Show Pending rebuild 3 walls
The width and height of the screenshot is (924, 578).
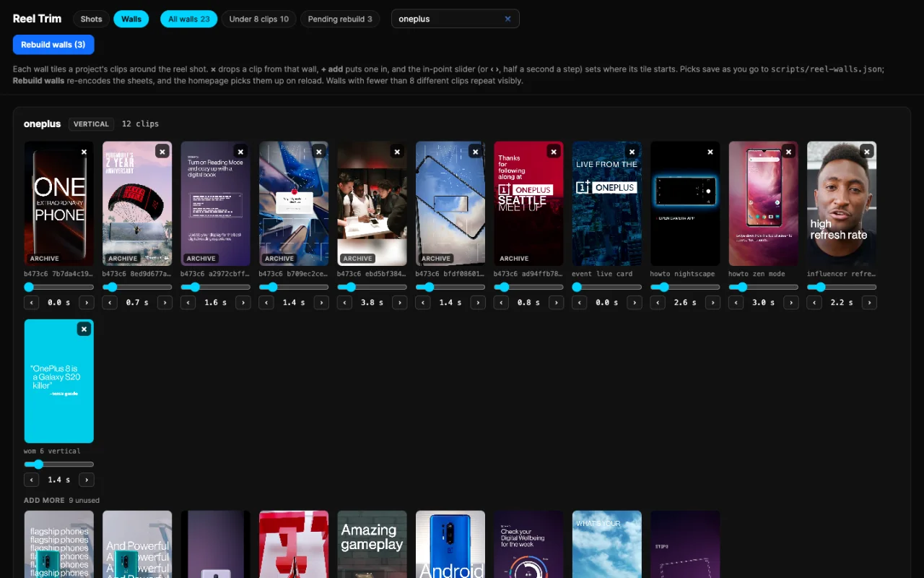click(340, 19)
